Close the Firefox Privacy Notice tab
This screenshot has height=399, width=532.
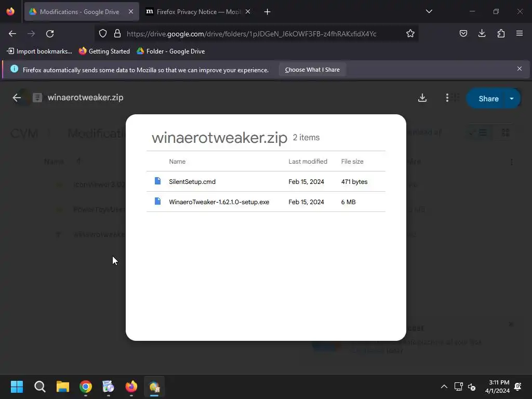pyautogui.click(x=248, y=11)
